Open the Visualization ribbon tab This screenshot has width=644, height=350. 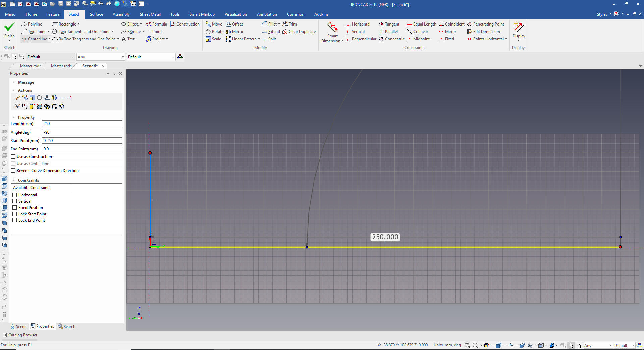click(x=235, y=14)
